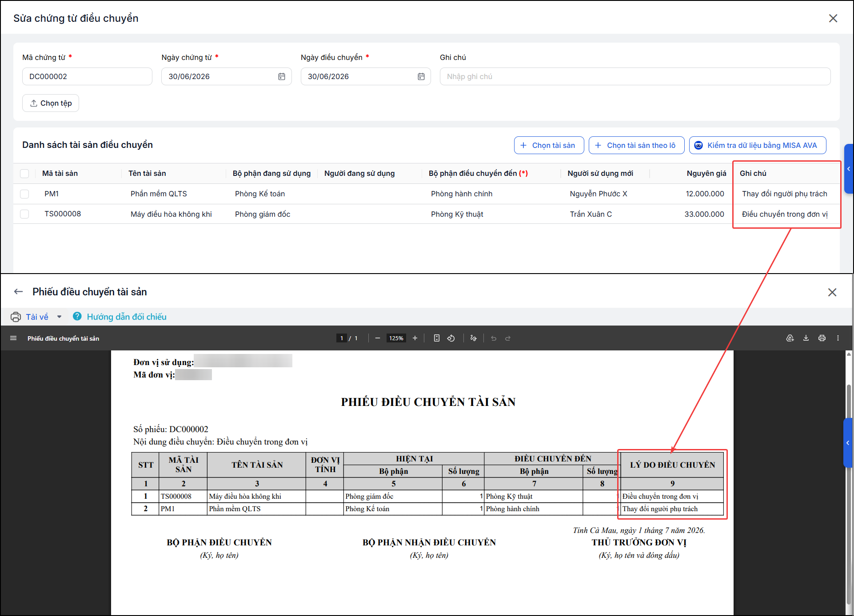Click the TS000008 asset code cell in the asset list
The height and width of the screenshot is (616, 854).
tap(63, 214)
